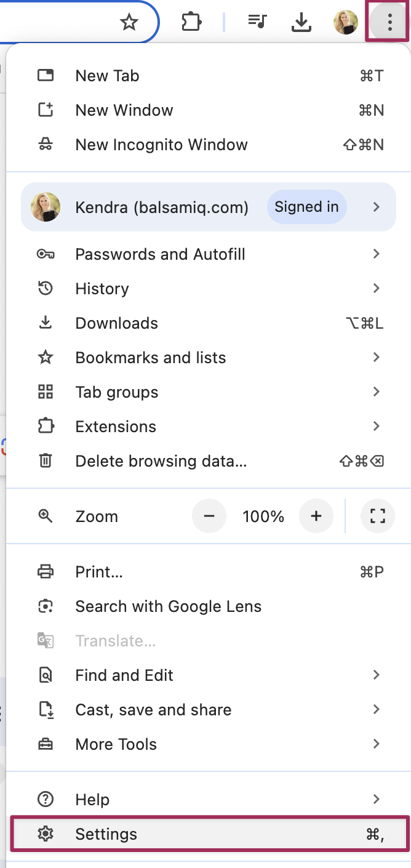Click the profile avatar in toolbar
Viewport: 411px width, 868px height.
(x=345, y=23)
